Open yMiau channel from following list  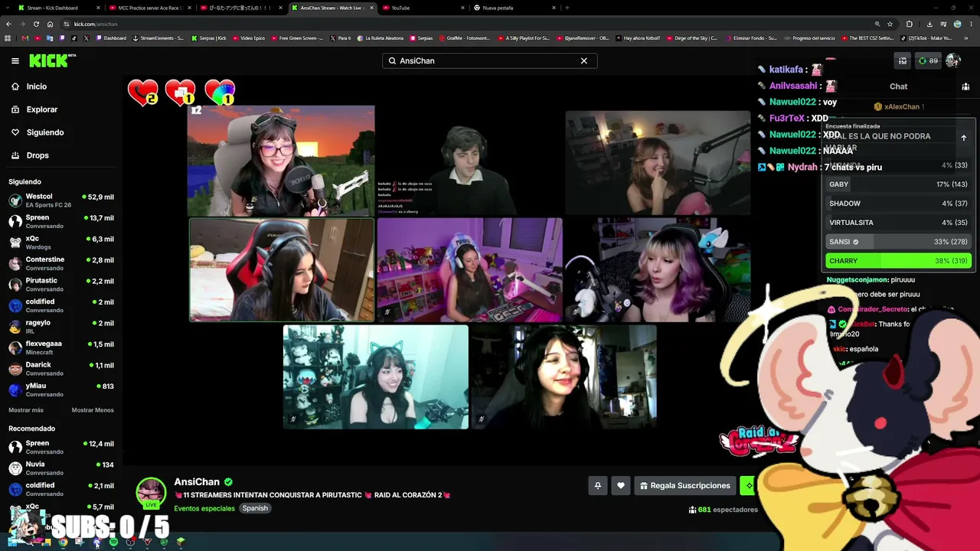[x=61, y=390]
